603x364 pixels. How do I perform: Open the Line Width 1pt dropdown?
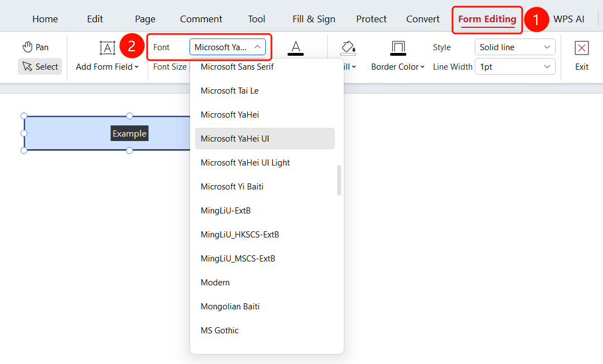(x=515, y=66)
